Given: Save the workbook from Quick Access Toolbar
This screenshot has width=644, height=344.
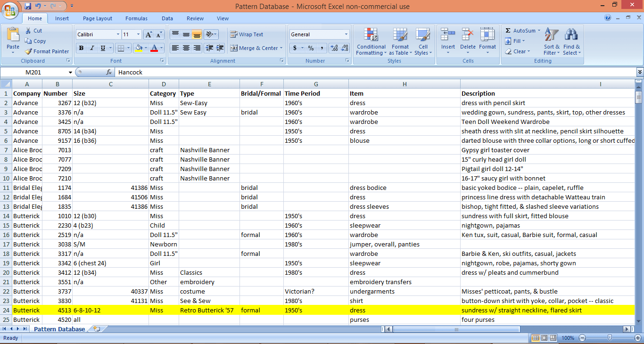Looking at the screenshot, I should point(28,6).
